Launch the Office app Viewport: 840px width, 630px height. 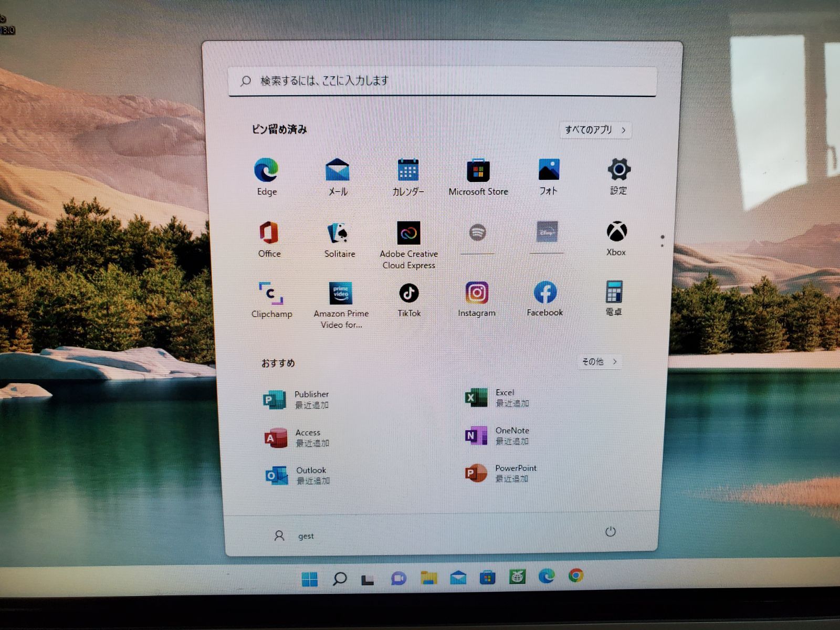coord(269,239)
